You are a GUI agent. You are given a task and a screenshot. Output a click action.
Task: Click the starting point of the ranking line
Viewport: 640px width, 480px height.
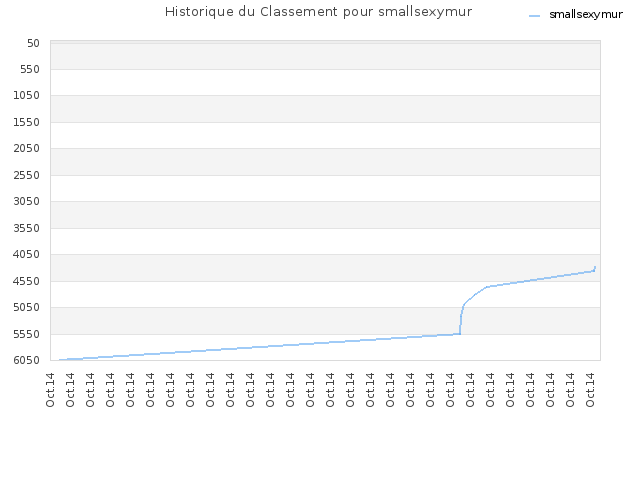[60, 360]
